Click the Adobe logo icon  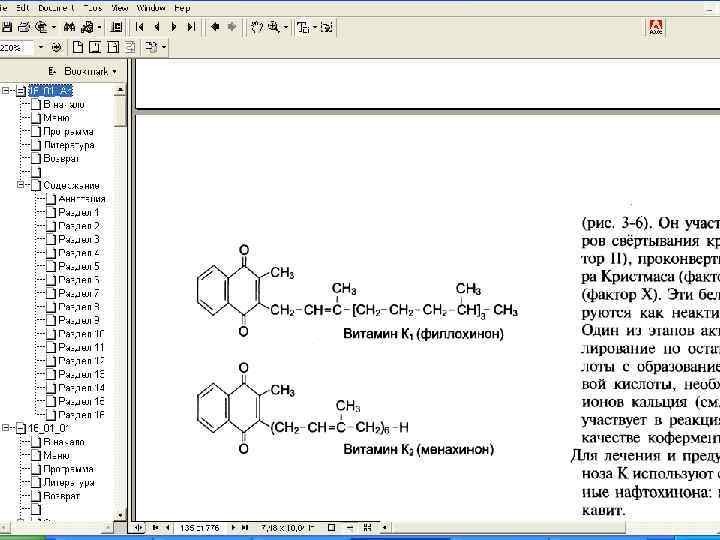pyautogui.click(x=656, y=27)
